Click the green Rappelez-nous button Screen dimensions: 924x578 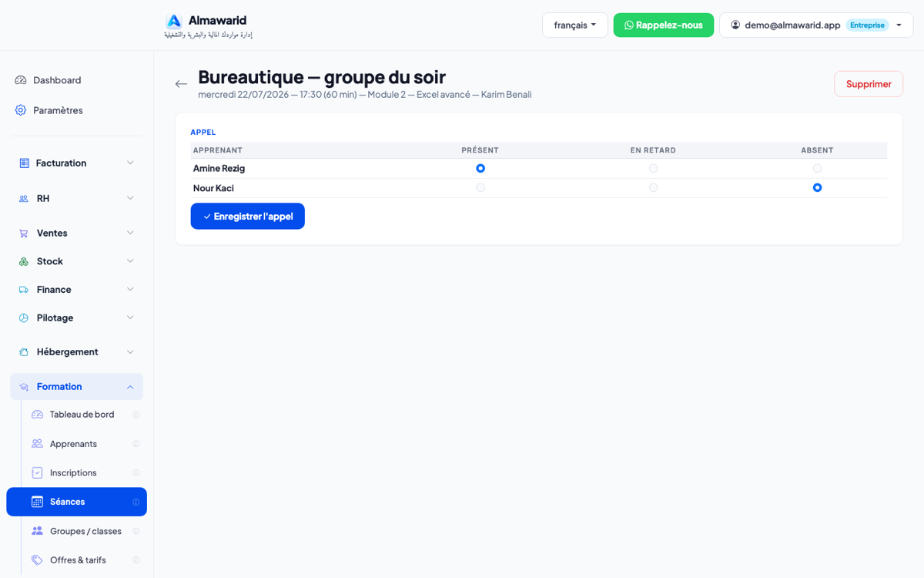click(664, 25)
